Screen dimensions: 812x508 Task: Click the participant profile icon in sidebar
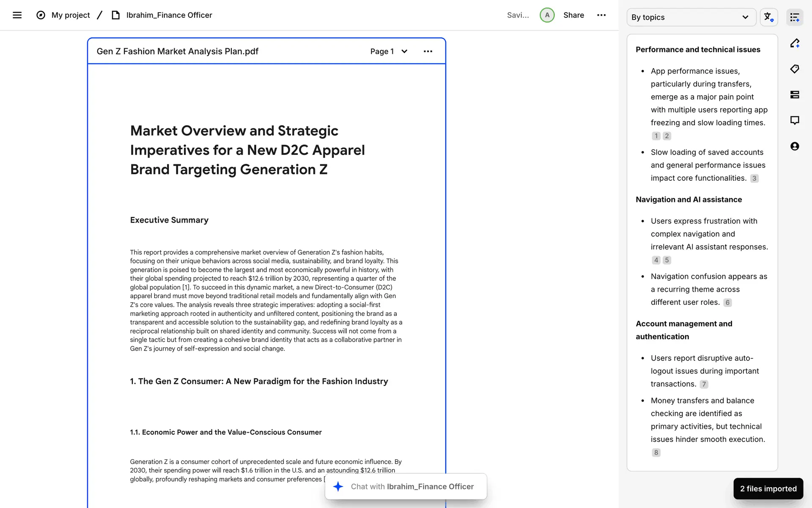(x=794, y=146)
